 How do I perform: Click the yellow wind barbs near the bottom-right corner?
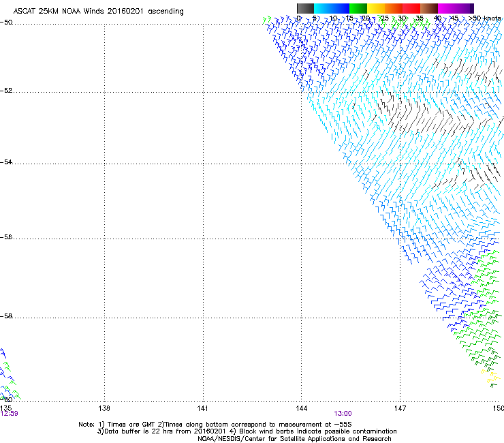pyautogui.click(x=490, y=377)
